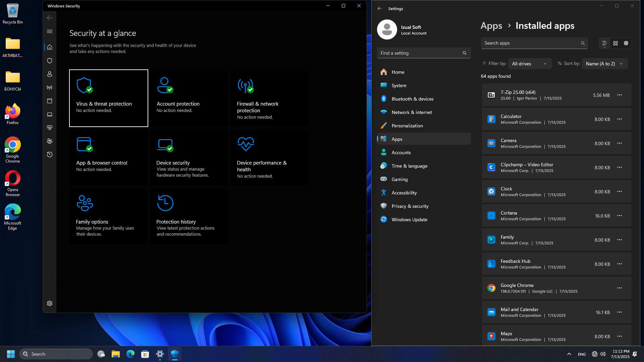The width and height of the screenshot is (644, 362).
Task: Open Windows Security settings gear icon
Action: tap(50, 303)
